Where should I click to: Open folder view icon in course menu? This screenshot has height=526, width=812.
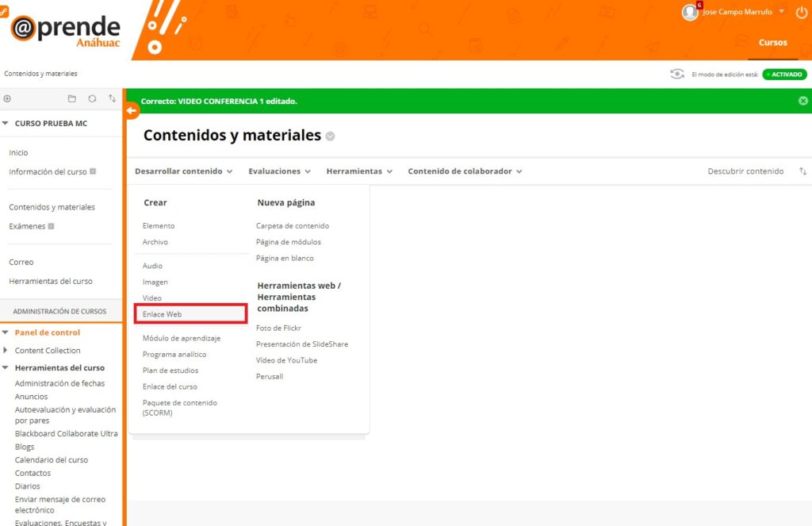(72, 99)
